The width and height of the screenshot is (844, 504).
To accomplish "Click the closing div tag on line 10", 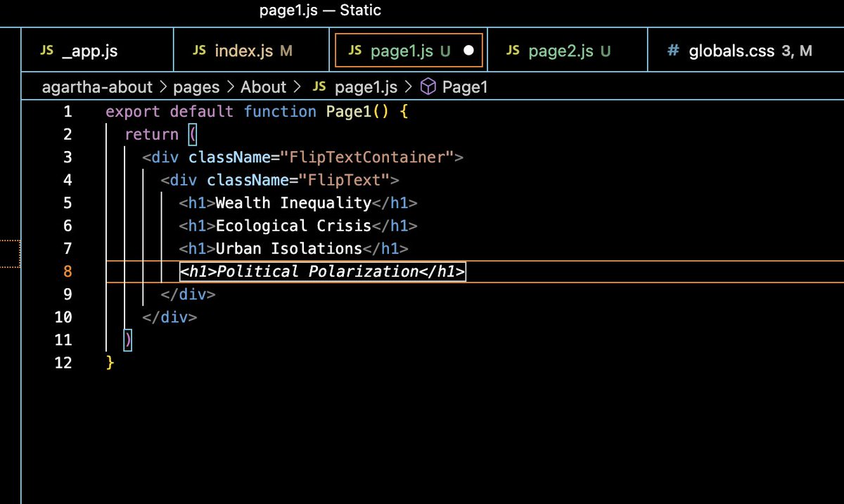I will (170, 317).
